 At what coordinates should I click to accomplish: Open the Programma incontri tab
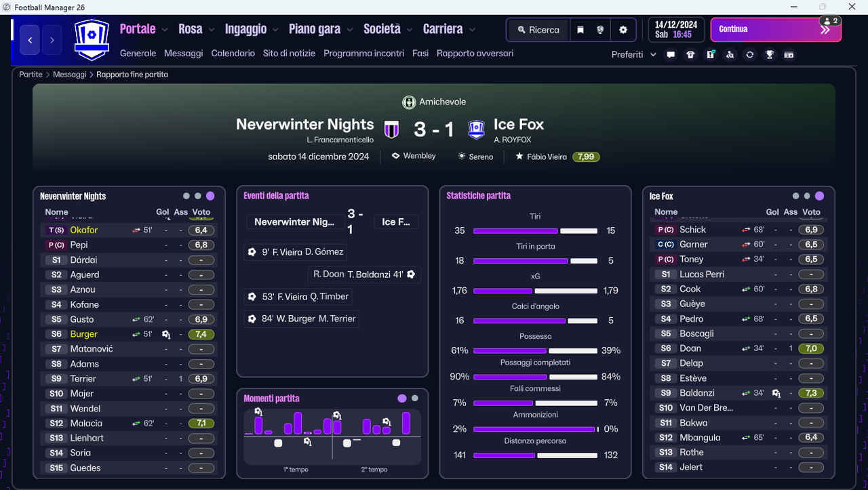pyautogui.click(x=363, y=54)
